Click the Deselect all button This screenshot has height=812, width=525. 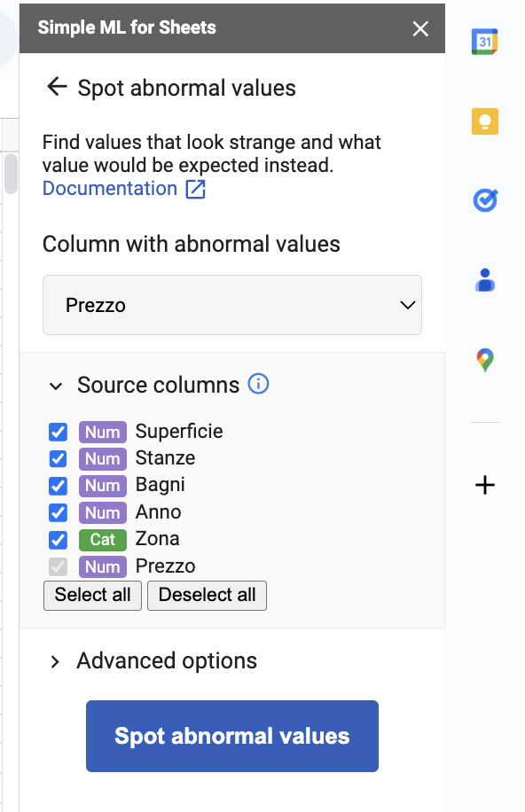207,595
